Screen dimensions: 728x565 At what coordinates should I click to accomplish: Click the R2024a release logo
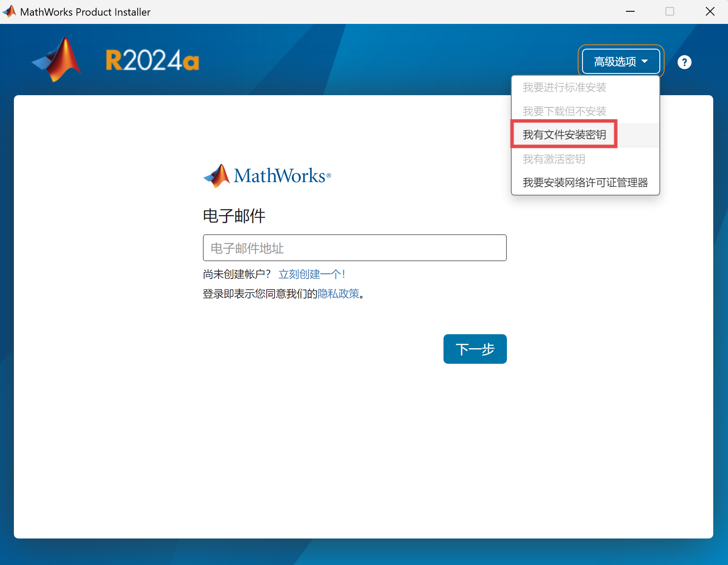[x=152, y=60]
